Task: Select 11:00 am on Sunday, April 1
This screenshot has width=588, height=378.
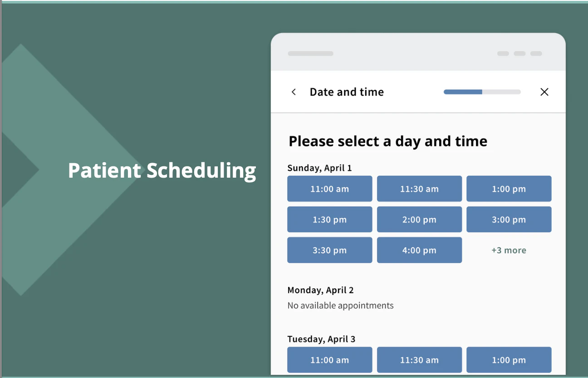Action: pos(329,189)
